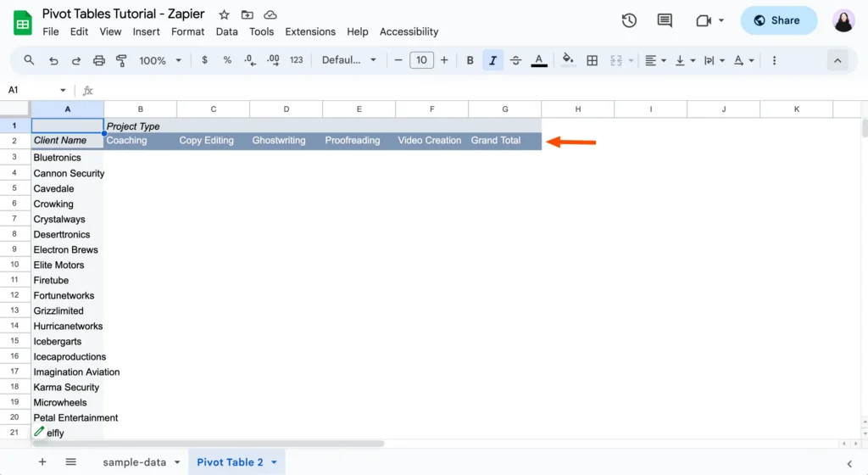Click the search menus magnifier icon
This screenshot has width=868, height=475.
click(x=29, y=59)
